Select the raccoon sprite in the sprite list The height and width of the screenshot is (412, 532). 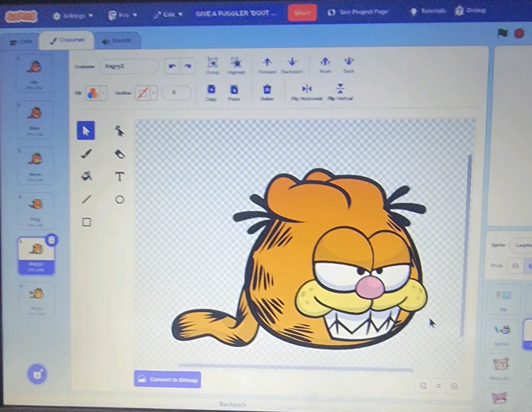pyautogui.click(x=502, y=333)
